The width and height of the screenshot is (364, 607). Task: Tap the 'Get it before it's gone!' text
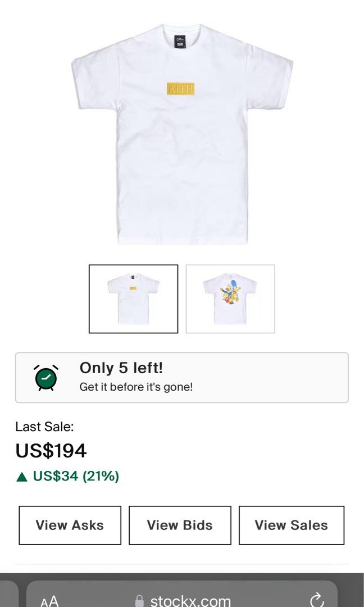coord(136,387)
